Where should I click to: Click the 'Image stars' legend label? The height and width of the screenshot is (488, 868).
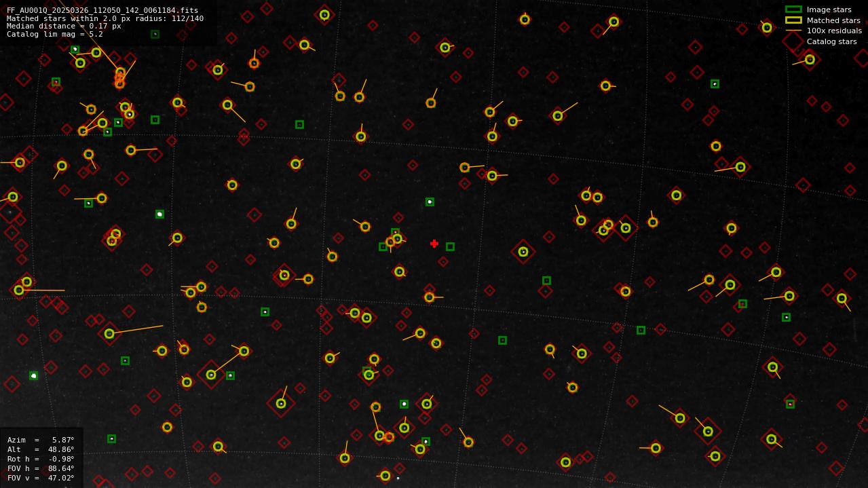829,10
